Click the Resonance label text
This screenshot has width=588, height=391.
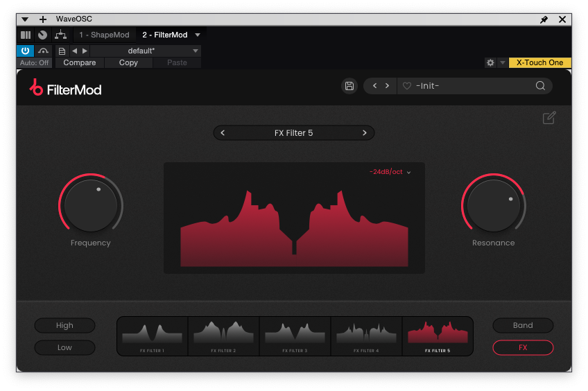[x=494, y=243]
